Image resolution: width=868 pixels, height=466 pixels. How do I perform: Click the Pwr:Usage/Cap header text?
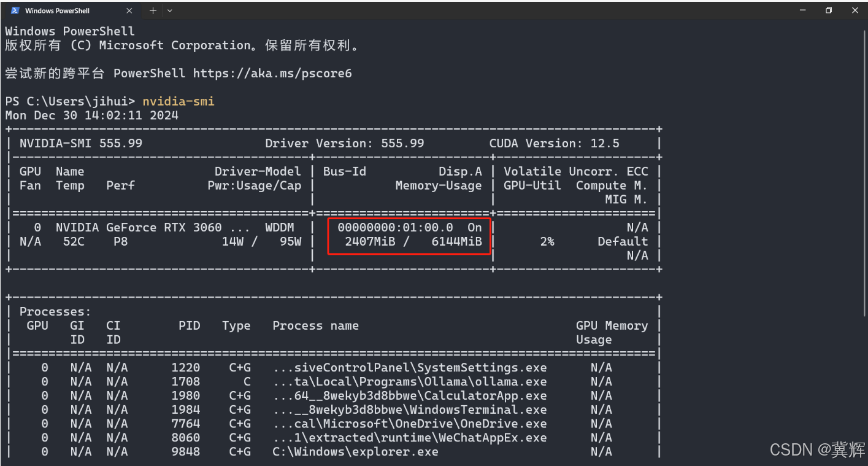point(255,185)
